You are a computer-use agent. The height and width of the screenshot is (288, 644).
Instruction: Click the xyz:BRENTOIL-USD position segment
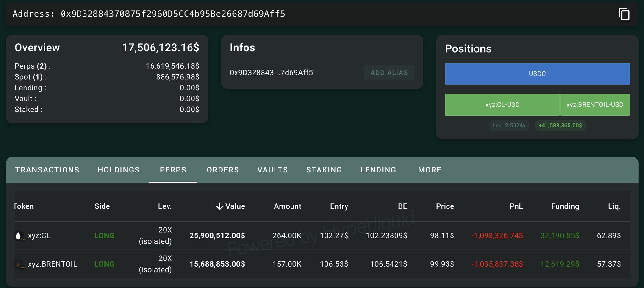pyautogui.click(x=595, y=105)
